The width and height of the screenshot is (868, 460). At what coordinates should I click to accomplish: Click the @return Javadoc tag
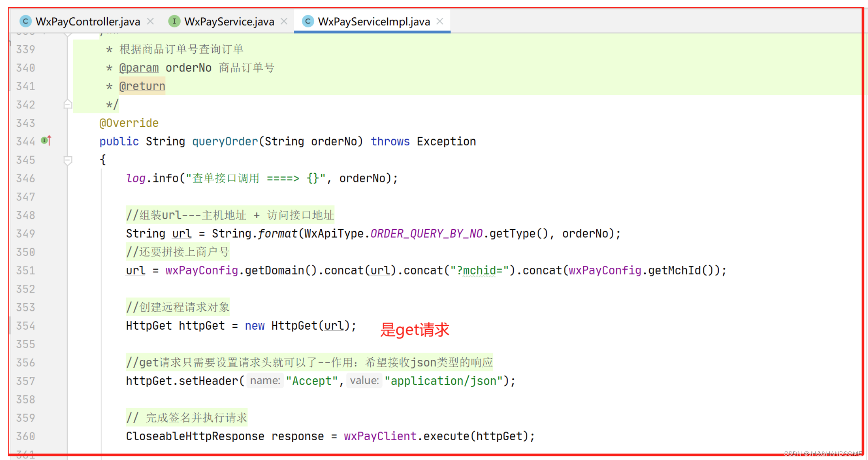142,86
